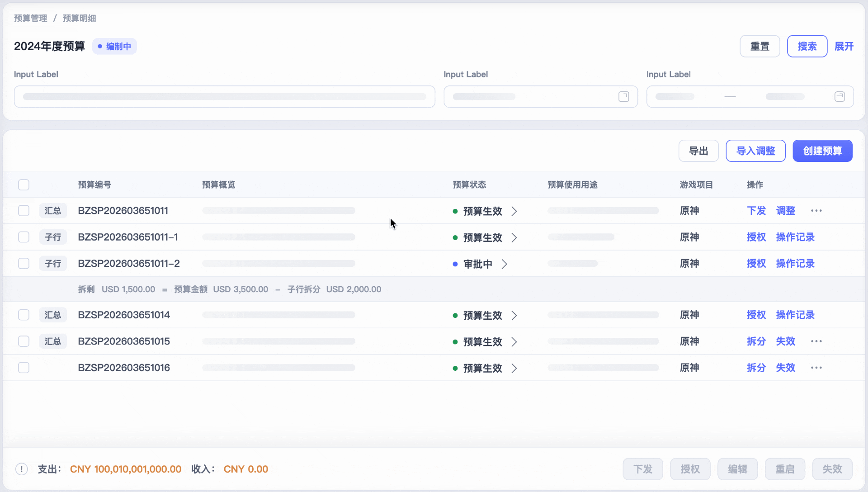This screenshot has height=492, width=868.
Task: Go to the 预算管理 breadcrumb
Action: (30, 18)
